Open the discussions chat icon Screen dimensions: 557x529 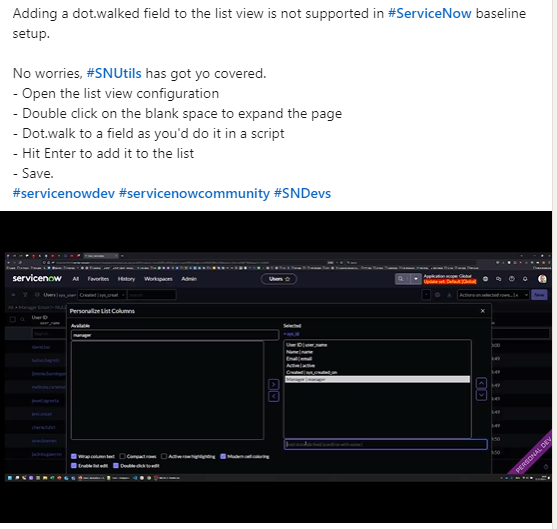tap(499, 279)
